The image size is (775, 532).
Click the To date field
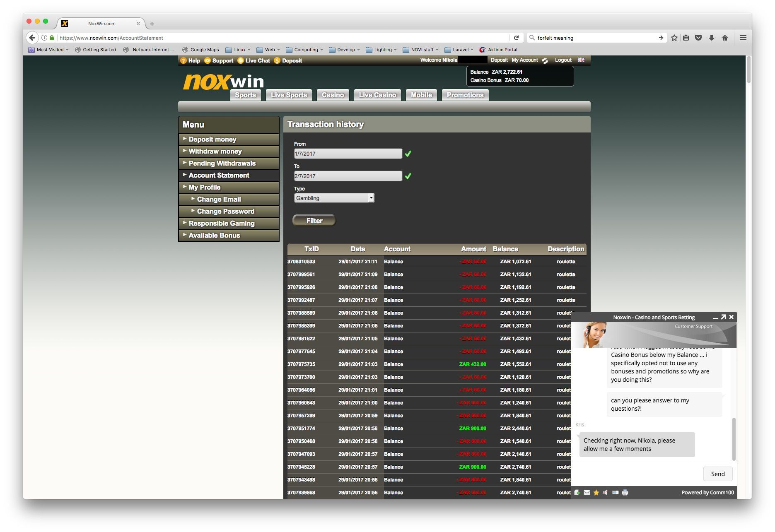tap(348, 176)
